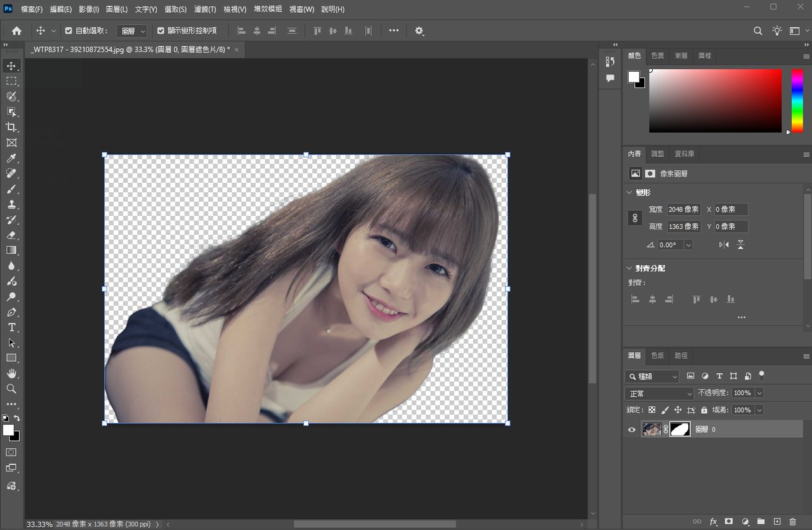Click the vertical hue strip in color panel
This screenshot has width=812, height=530.
[797, 100]
